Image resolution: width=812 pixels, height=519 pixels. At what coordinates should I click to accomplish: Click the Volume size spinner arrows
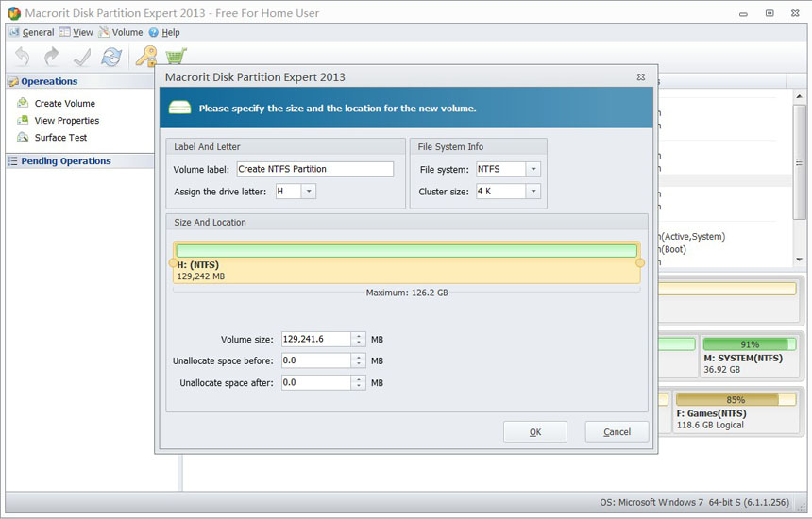(358, 340)
